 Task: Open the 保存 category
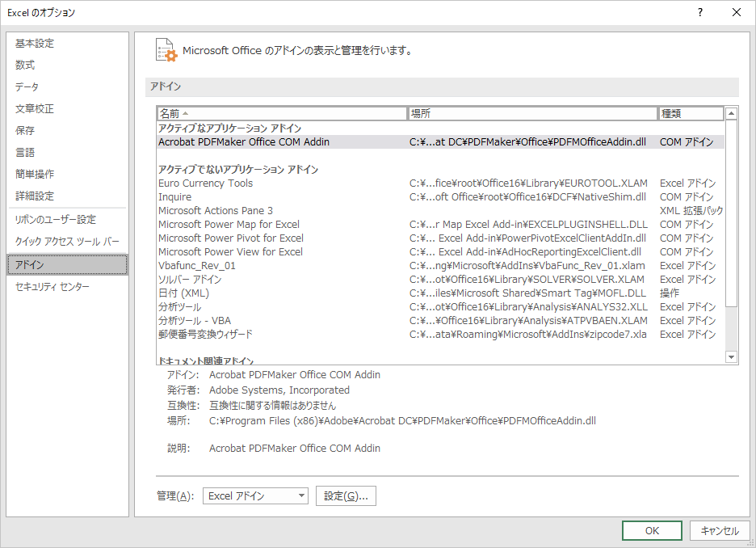68,130
